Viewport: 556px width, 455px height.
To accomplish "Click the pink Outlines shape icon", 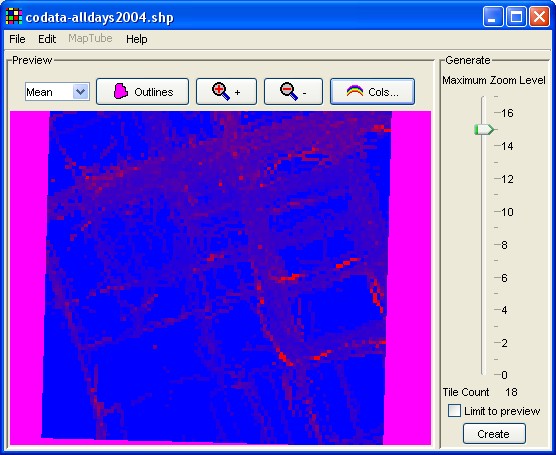I will [x=121, y=91].
